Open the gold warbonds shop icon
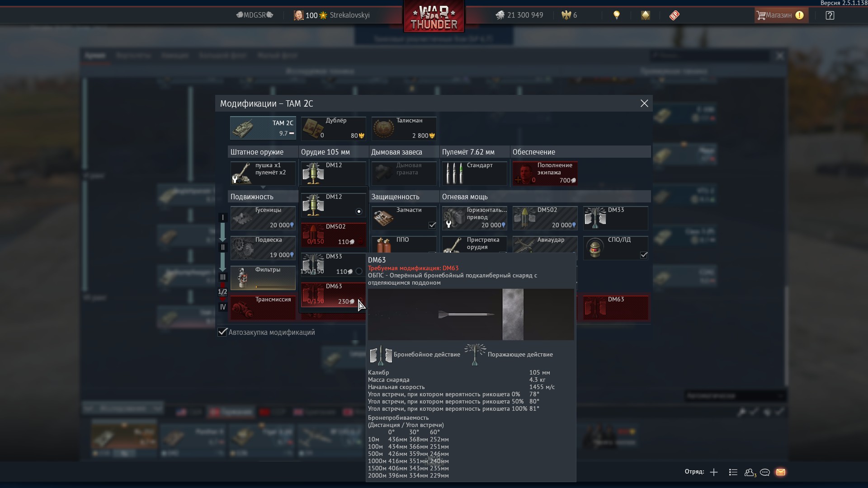Screen dimensions: 868x488 [x=646, y=15]
